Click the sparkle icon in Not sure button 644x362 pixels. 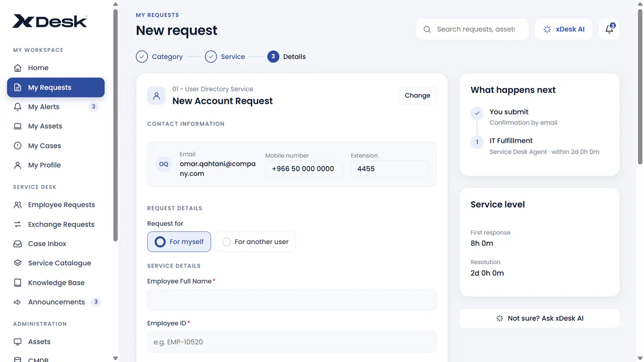(x=500, y=318)
